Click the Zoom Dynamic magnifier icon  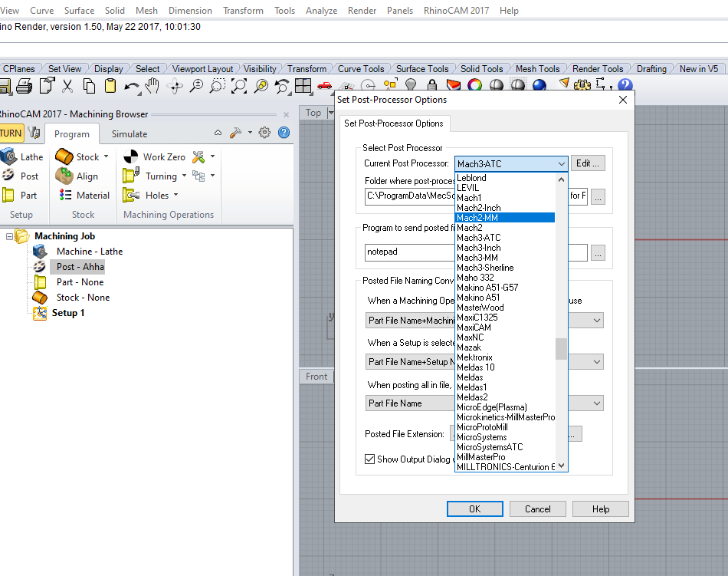[196, 86]
